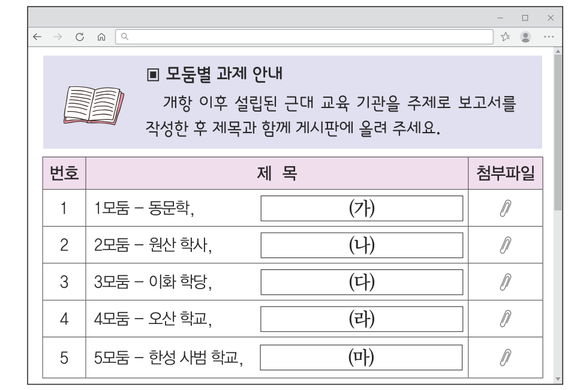This screenshot has width=574, height=390.
Task: Open attachment paperclip for 4모둠 오산 학교
Action: pyautogui.click(x=506, y=319)
